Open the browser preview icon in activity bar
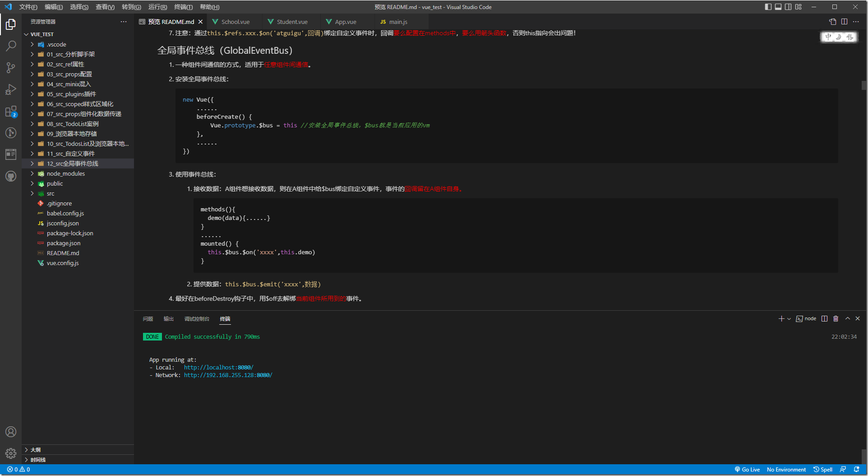868x476 pixels. point(11,154)
